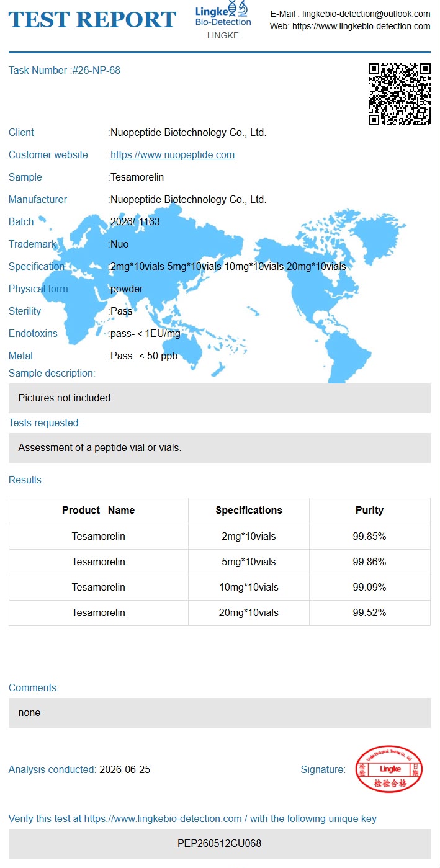Click the Specifications column header
Screen dimensions: 440x868
pos(249,511)
